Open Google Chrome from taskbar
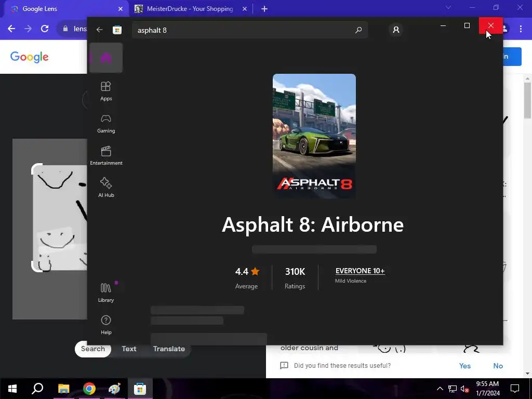This screenshot has height=399, width=532. click(89, 389)
